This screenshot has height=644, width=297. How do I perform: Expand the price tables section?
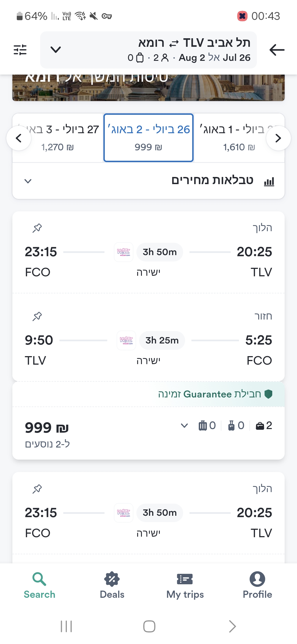pyautogui.click(x=148, y=181)
